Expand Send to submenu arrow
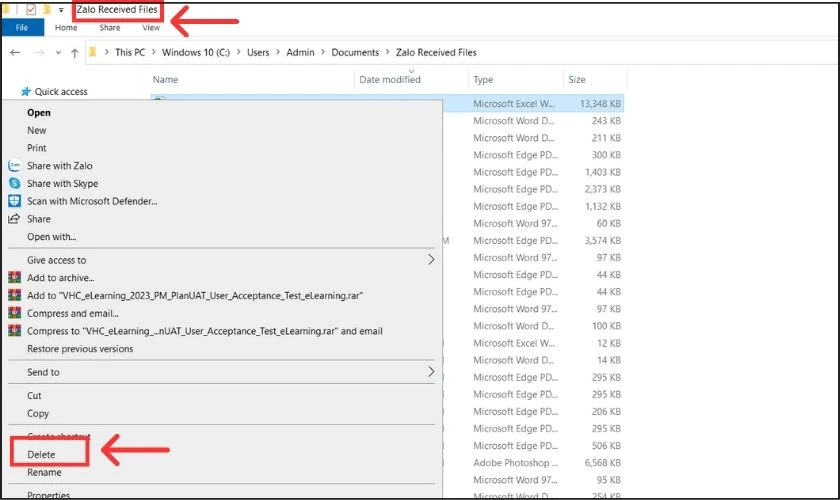The image size is (840, 500). (431, 372)
